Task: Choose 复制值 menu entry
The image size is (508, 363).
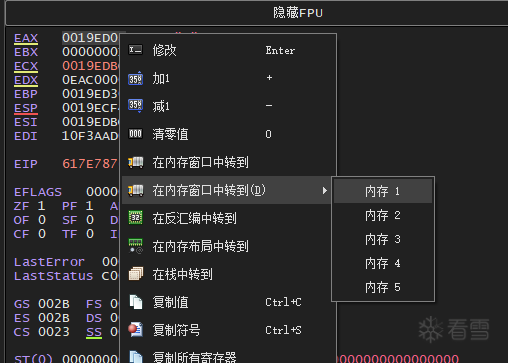Action: click(x=228, y=302)
